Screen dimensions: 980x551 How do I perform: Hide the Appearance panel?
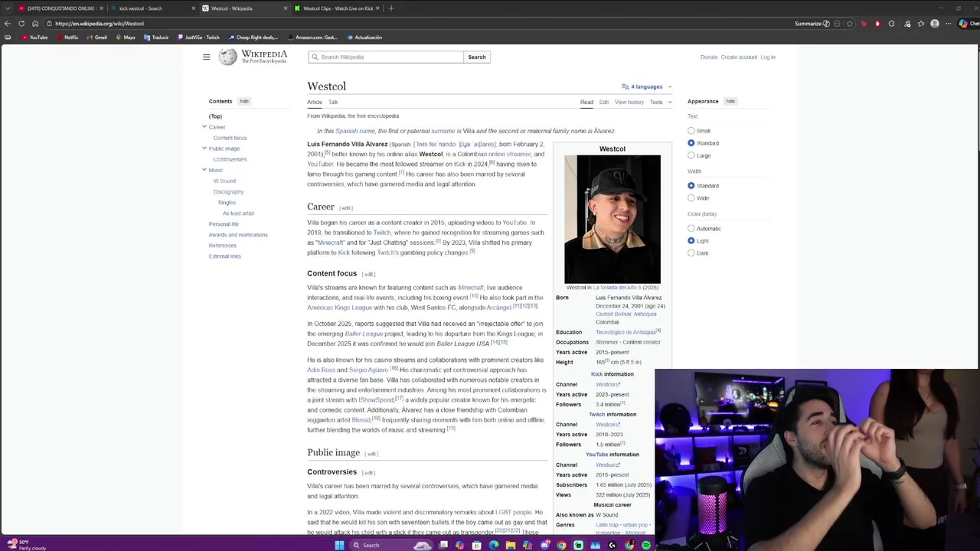(x=730, y=101)
